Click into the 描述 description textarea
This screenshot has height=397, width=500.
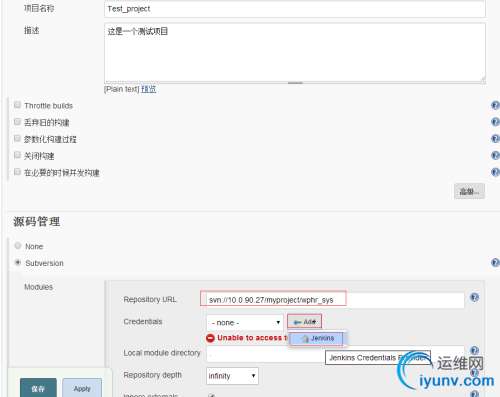[x=295, y=52]
